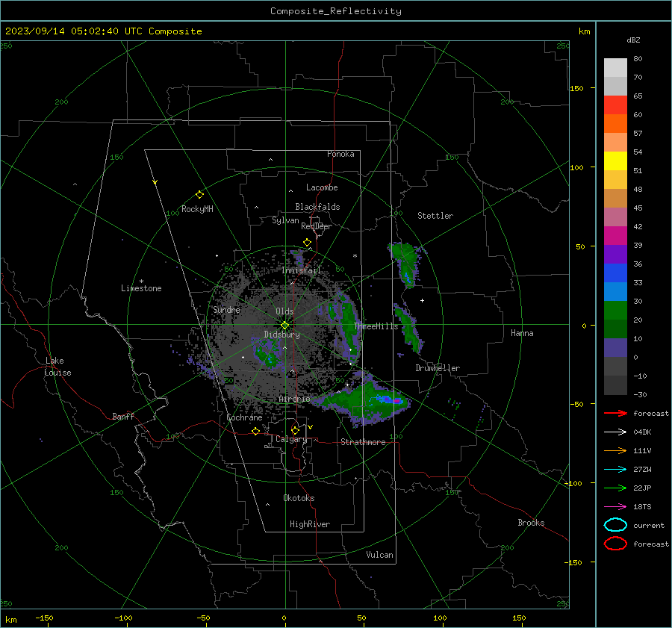672x628 pixels.
Task: Click the Blackfalds city label
Action: point(317,207)
